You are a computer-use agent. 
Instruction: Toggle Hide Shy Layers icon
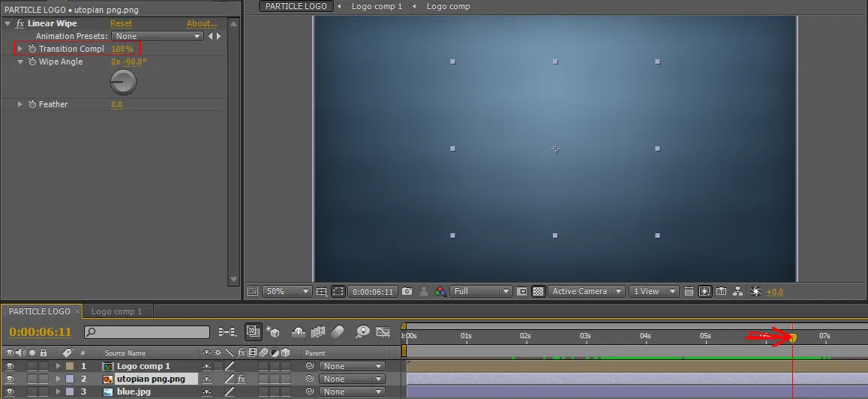[299, 331]
